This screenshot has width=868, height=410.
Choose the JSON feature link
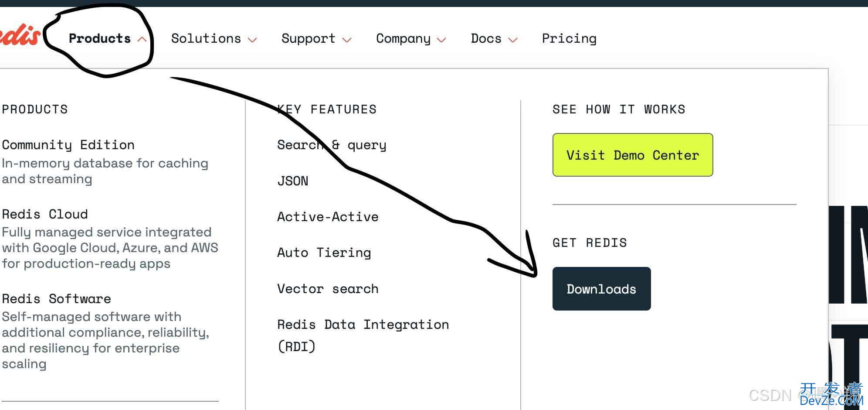pyautogui.click(x=293, y=181)
